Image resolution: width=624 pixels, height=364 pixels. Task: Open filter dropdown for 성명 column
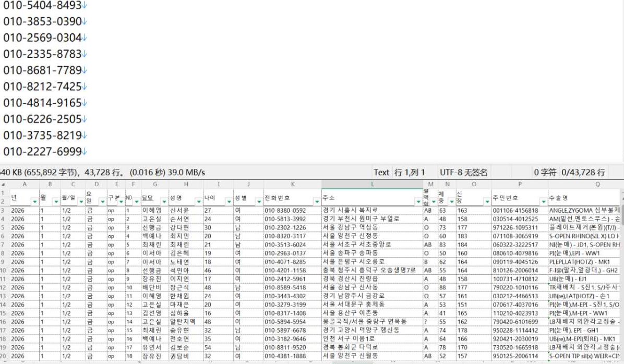[x=199, y=202]
